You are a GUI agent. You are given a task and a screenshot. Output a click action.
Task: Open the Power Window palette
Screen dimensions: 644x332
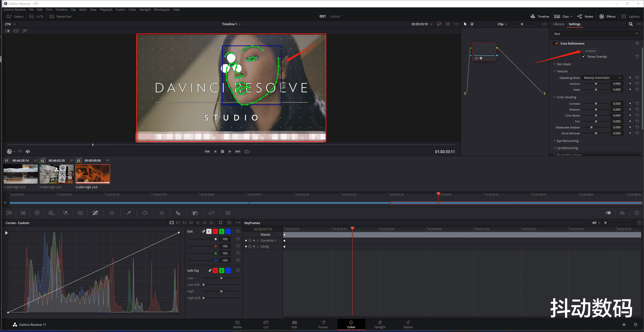[x=145, y=213]
